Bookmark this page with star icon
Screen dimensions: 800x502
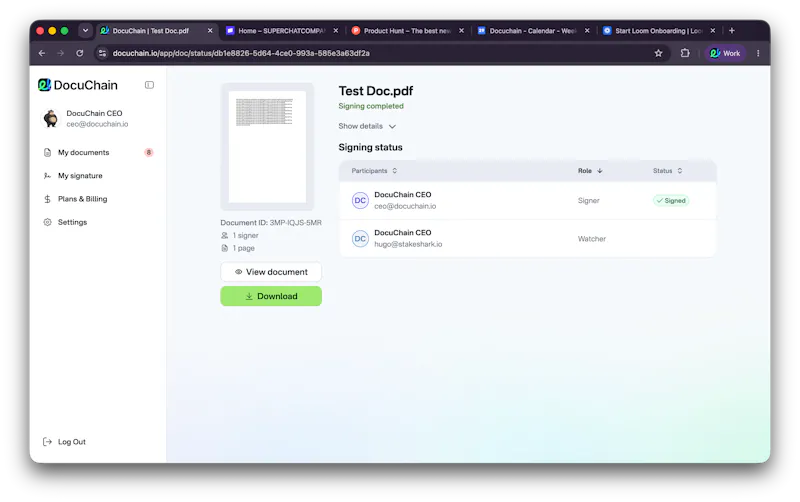pos(658,53)
